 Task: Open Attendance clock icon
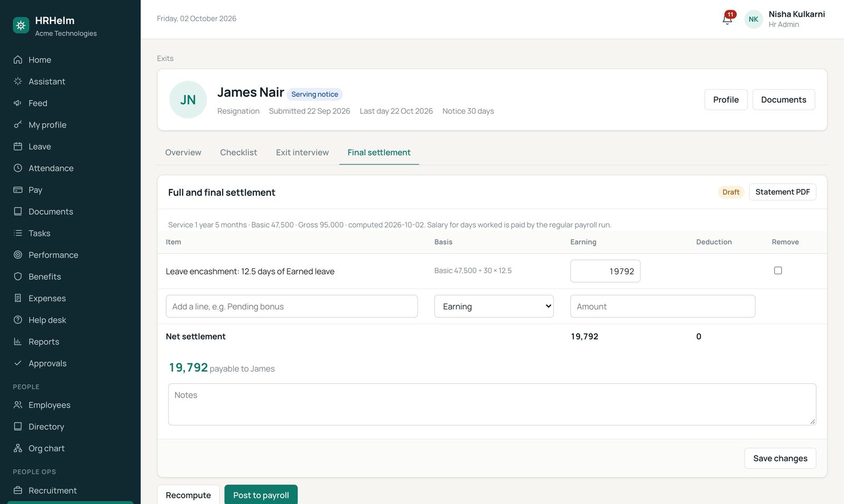pos(18,168)
